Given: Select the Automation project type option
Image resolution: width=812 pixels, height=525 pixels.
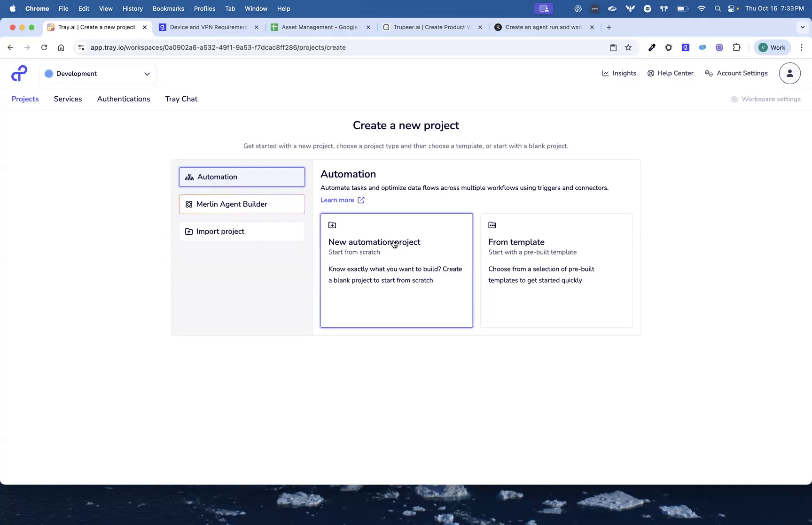Looking at the screenshot, I should click(x=242, y=177).
